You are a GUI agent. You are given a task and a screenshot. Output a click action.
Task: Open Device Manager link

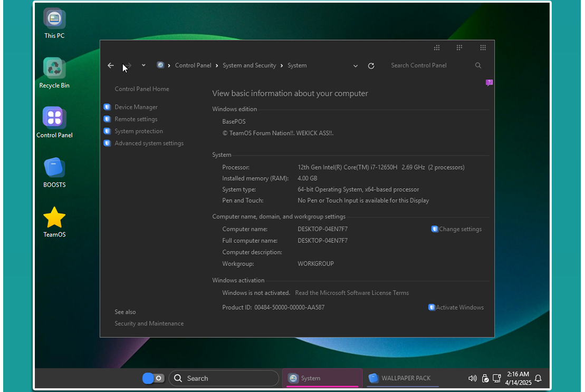point(136,107)
